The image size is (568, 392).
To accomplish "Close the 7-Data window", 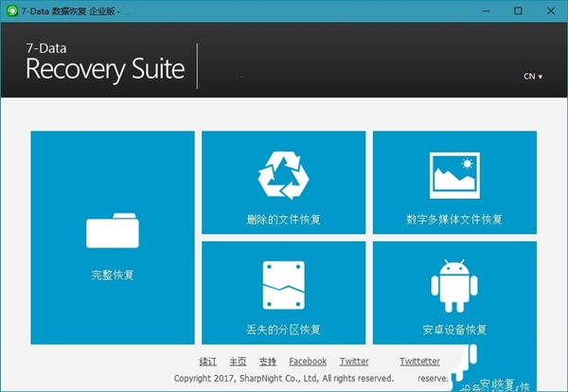I will pos(551,10).
